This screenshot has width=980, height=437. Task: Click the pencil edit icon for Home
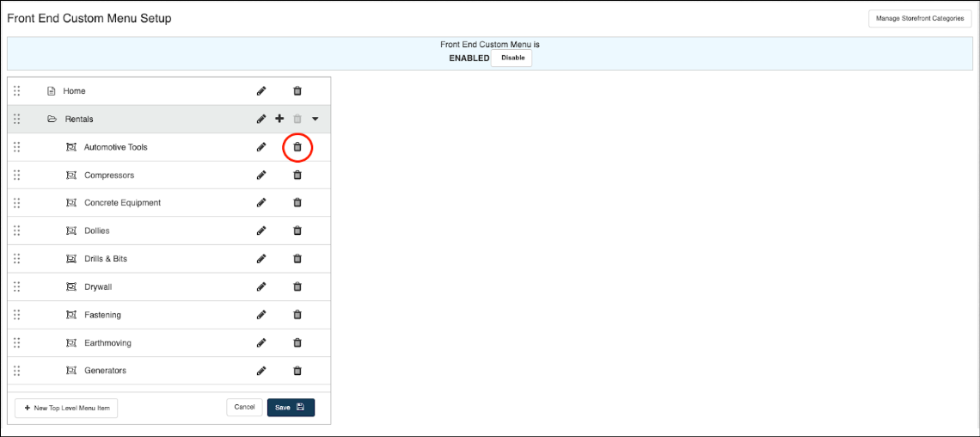[x=261, y=91]
